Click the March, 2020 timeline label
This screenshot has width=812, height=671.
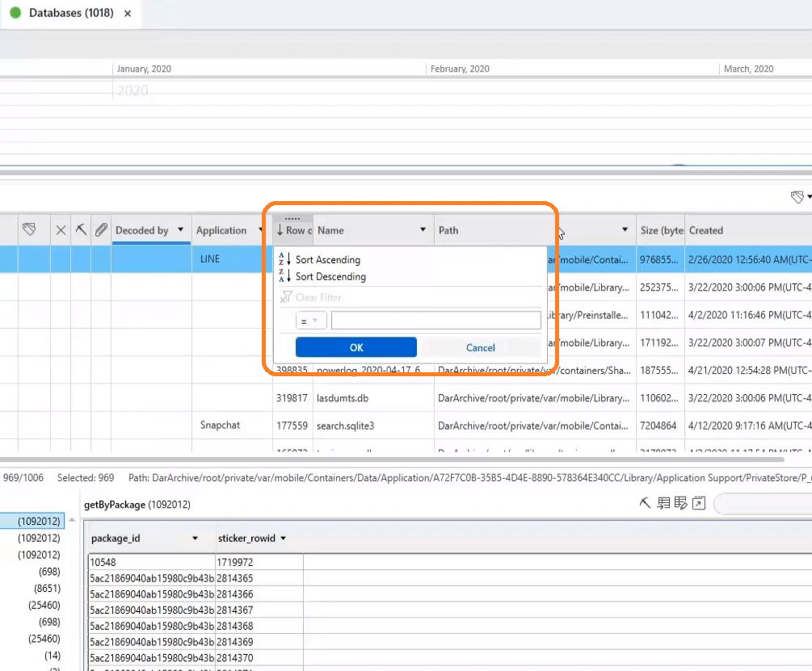tap(748, 69)
